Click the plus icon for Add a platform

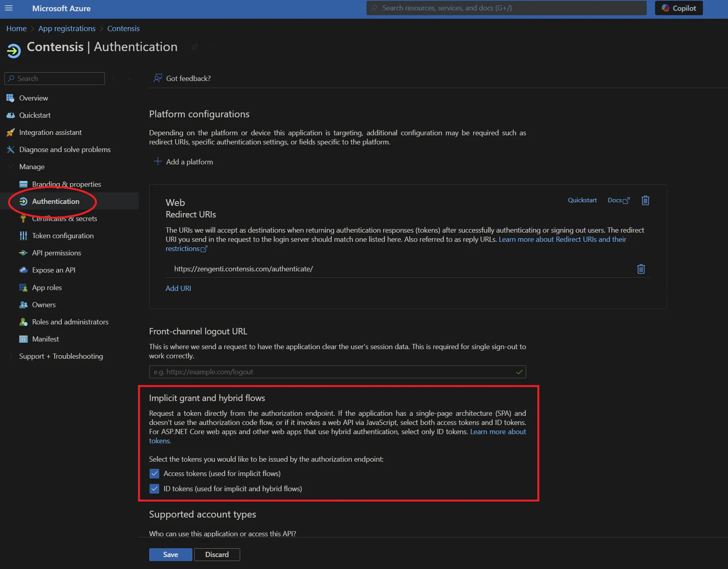[158, 162]
